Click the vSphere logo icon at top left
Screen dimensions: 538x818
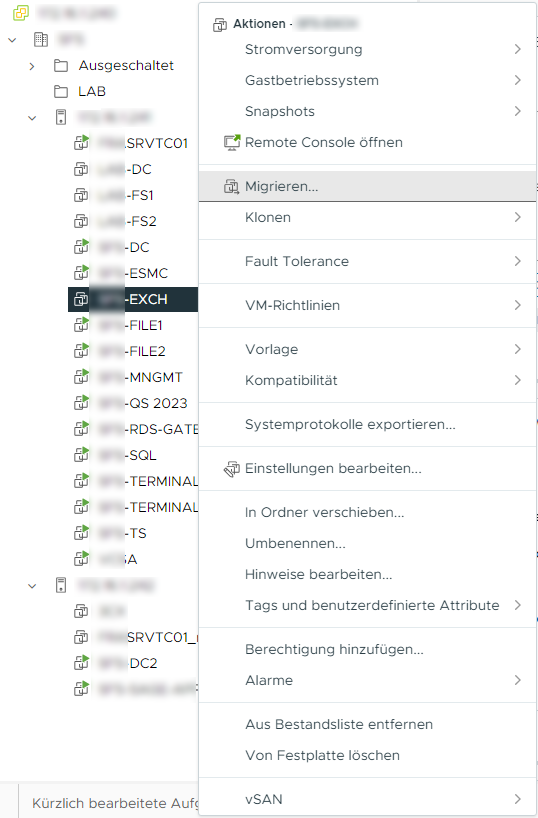pyautogui.click(x=21, y=13)
